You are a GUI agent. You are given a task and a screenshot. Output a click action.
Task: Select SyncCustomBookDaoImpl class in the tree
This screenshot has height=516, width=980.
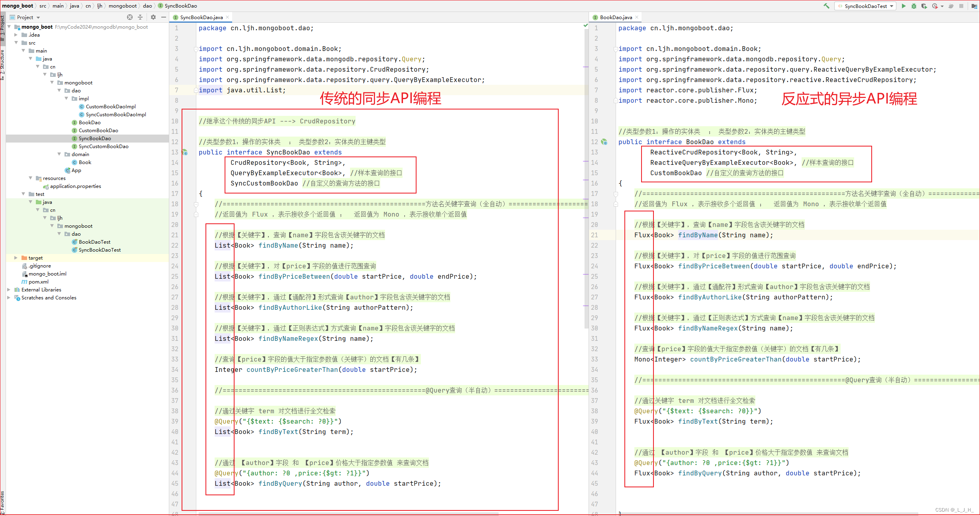pos(113,114)
